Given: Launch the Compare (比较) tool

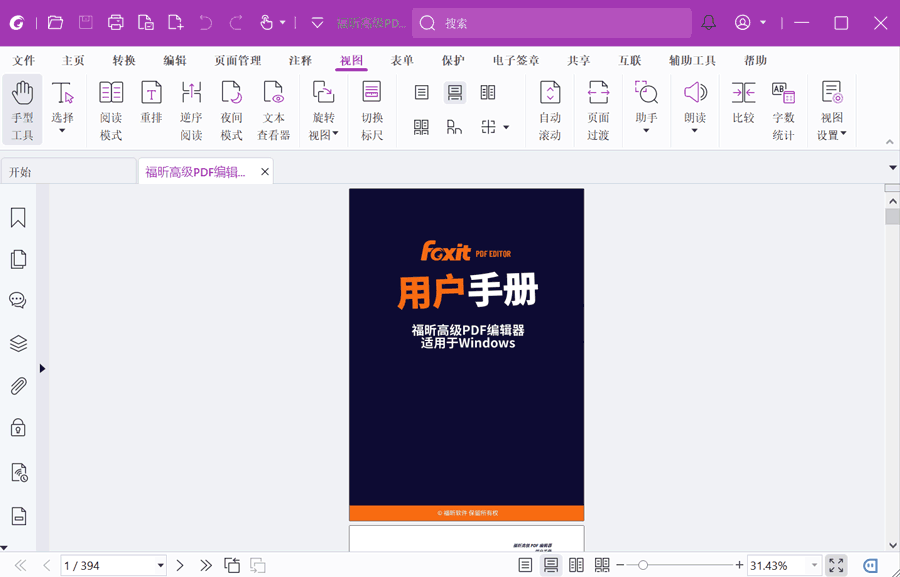Looking at the screenshot, I should pos(743,103).
